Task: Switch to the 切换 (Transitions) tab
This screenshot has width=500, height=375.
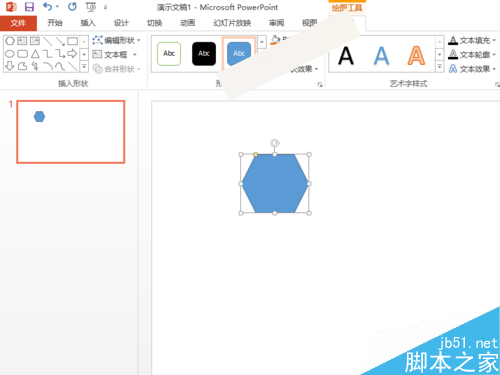Action: [x=154, y=23]
